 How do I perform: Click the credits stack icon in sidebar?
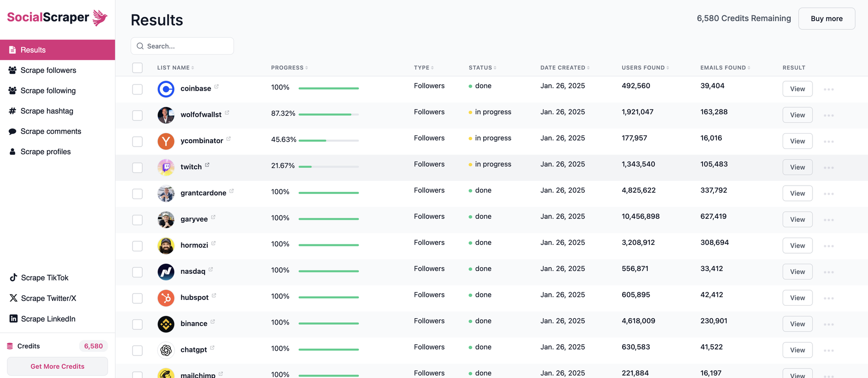click(x=10, y=346)
